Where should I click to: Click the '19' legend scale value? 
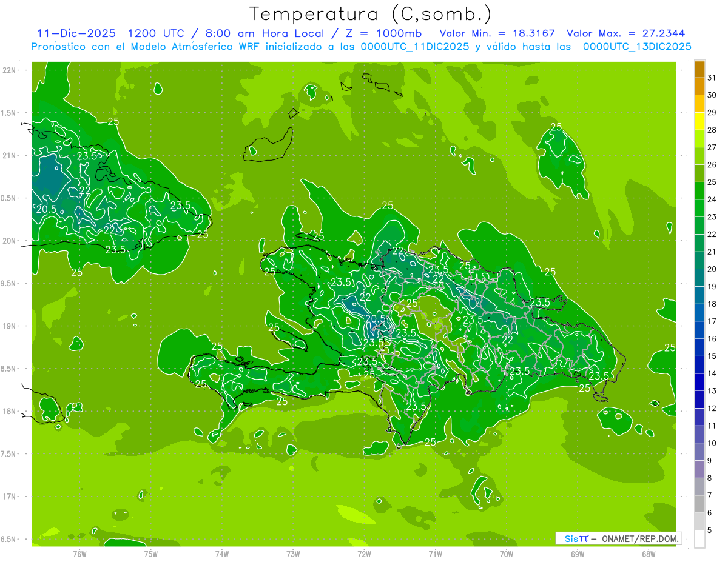(712, 287)
